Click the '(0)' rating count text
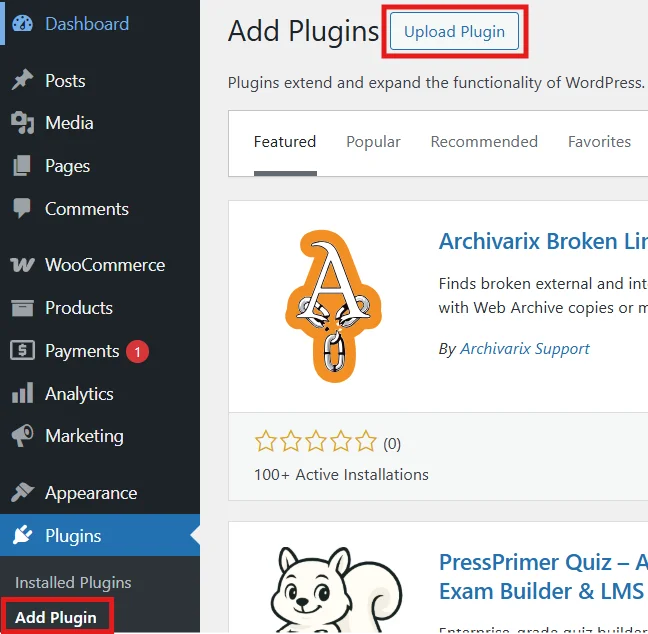The height and width of the screenshot is (634, 648). [x=392, y=444]
